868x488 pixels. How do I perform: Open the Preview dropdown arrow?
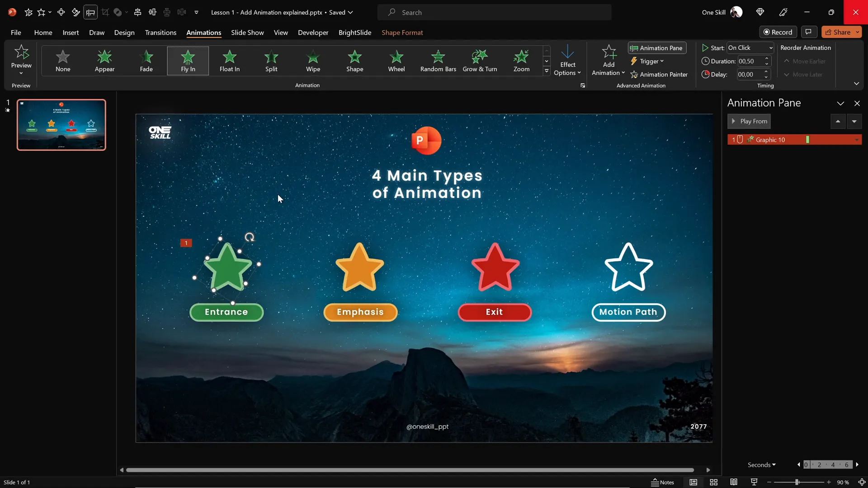[21, 73]
